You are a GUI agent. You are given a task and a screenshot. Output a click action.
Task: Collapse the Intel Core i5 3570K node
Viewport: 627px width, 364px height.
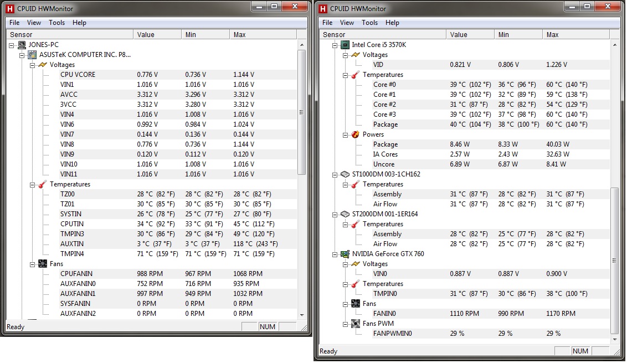335,45
